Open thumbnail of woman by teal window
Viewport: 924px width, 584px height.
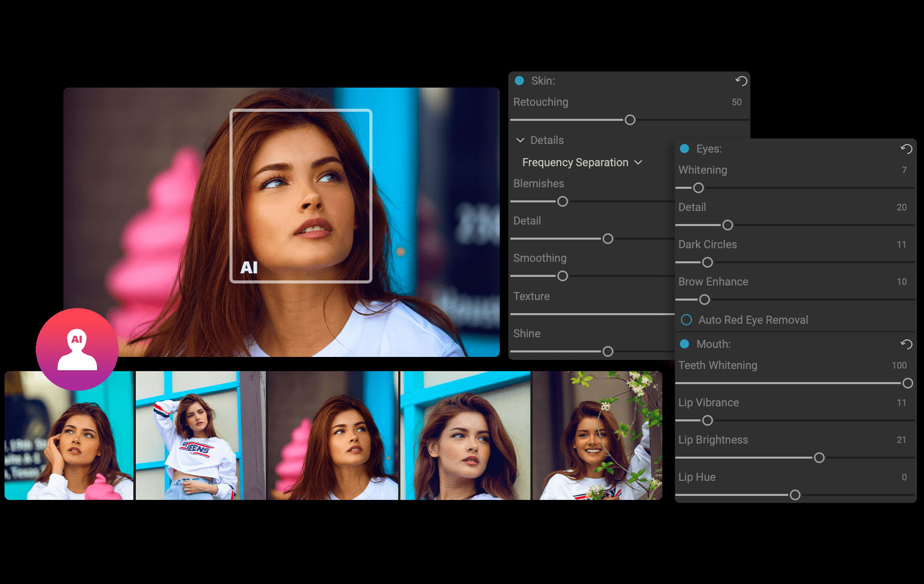coord(466,435)
